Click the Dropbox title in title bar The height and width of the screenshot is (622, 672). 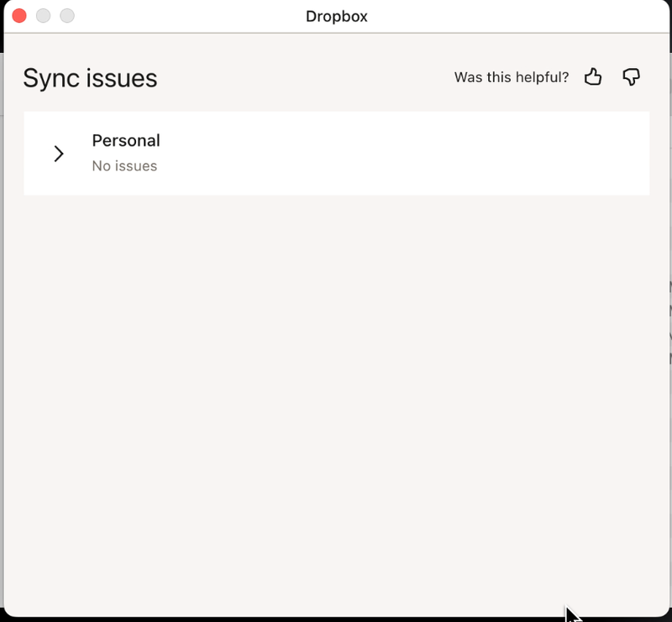pyautogui.click(x=336, y=16)
